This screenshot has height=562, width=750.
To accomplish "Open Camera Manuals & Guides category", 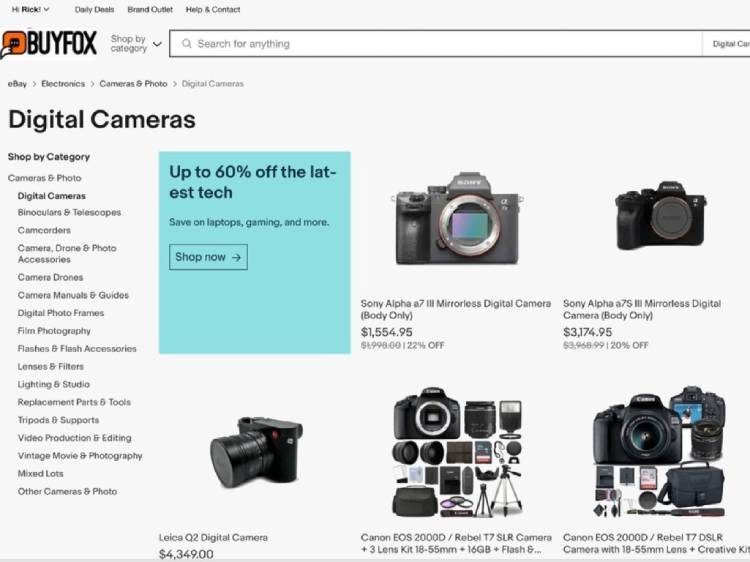I will 73,295.
